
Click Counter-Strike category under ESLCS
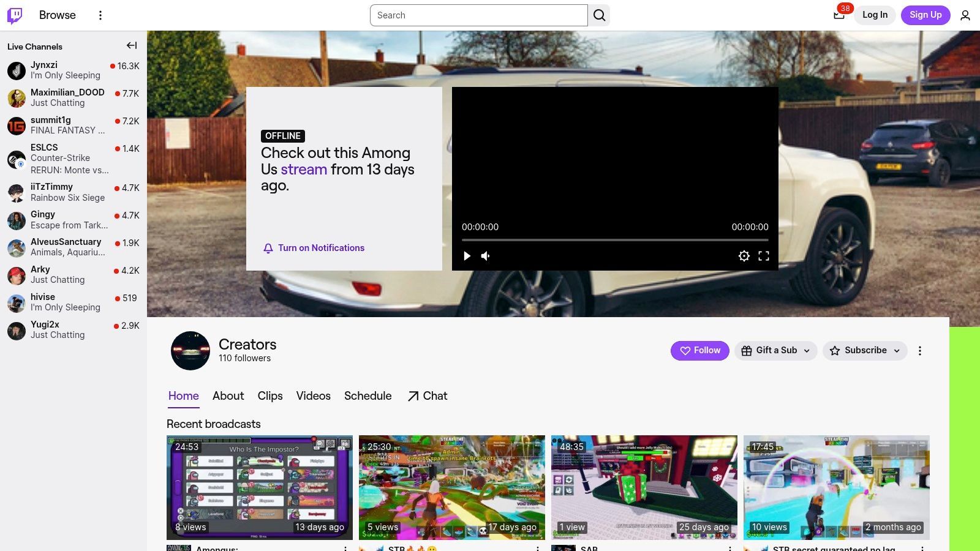click(x=60, y=158)
